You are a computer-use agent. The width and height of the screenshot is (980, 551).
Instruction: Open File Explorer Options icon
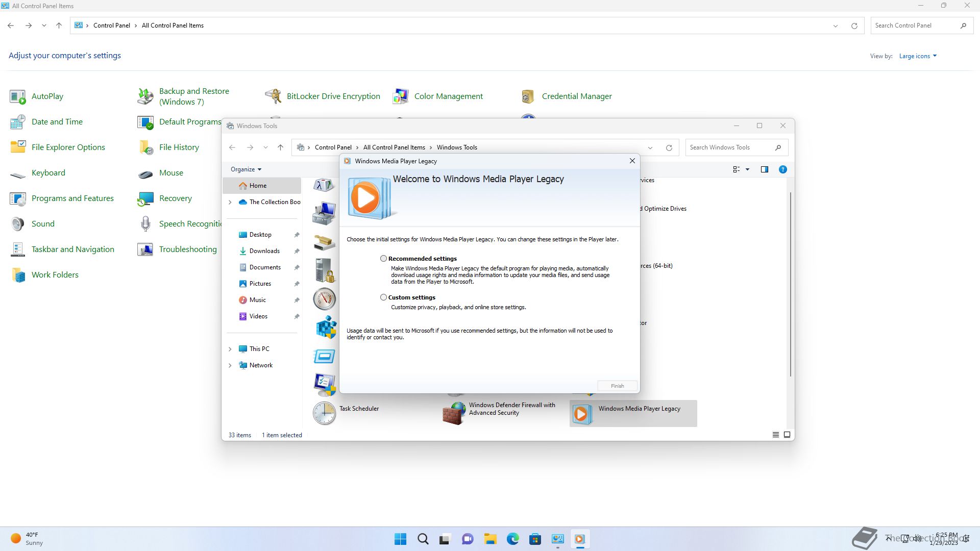point(18,147)
